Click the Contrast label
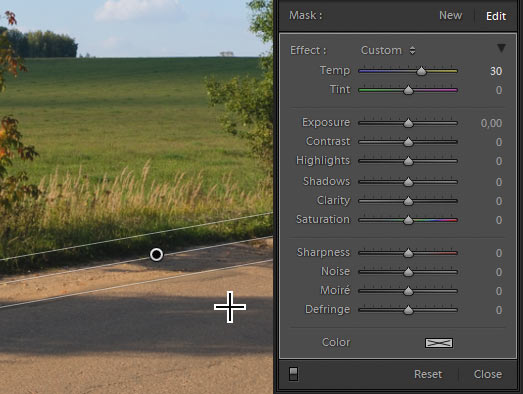The image size is (523, 394). point(328,141)
